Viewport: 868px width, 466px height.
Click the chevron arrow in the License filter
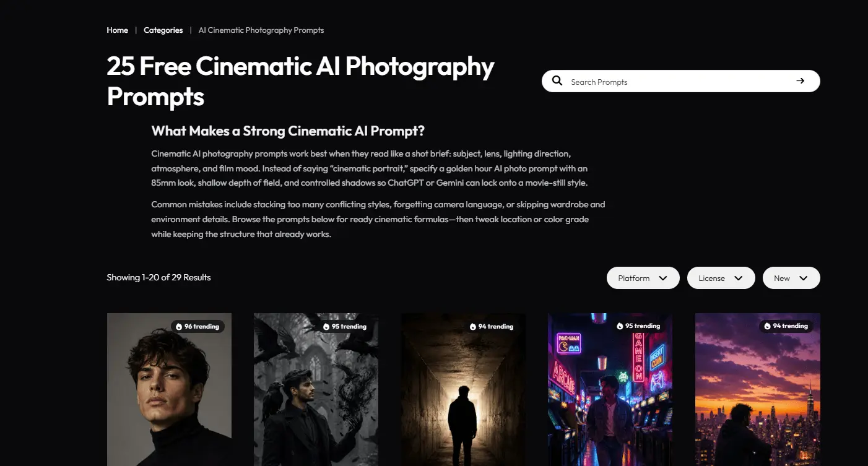(x=738, y=278)
